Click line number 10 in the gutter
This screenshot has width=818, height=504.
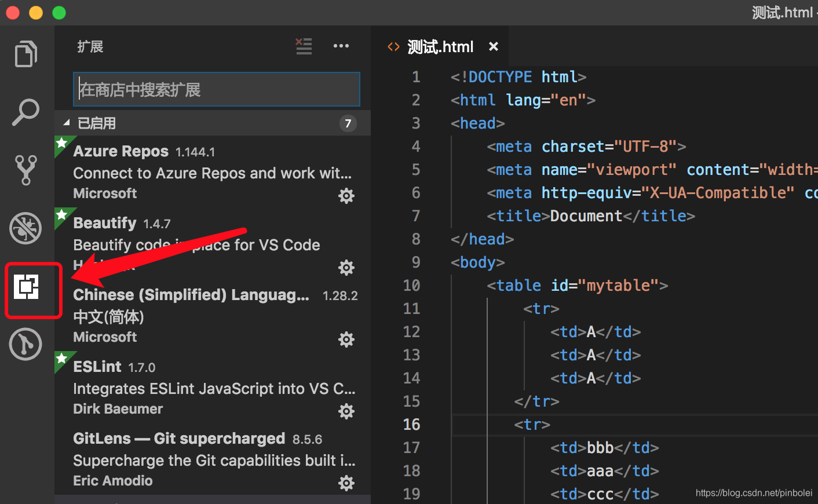411,285
